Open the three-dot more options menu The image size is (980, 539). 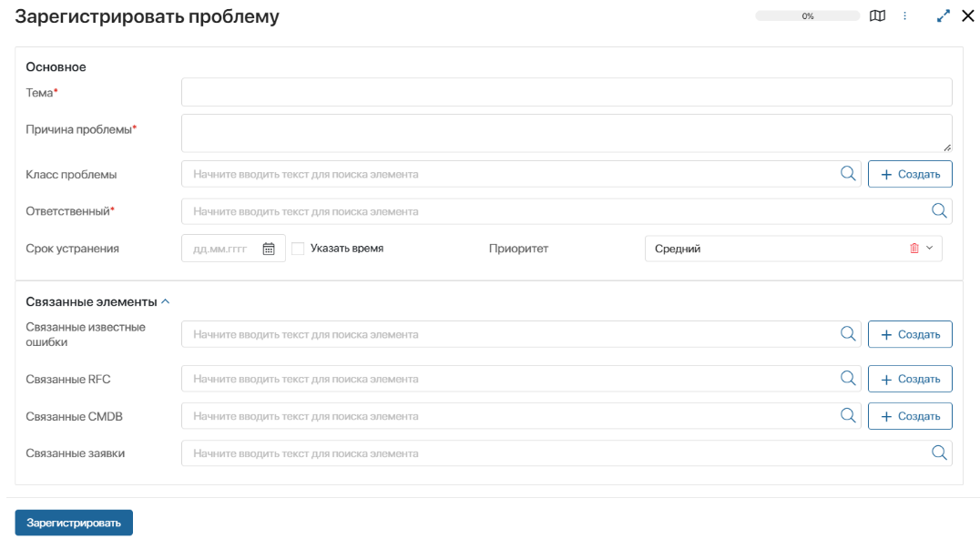tap(904, 16)
